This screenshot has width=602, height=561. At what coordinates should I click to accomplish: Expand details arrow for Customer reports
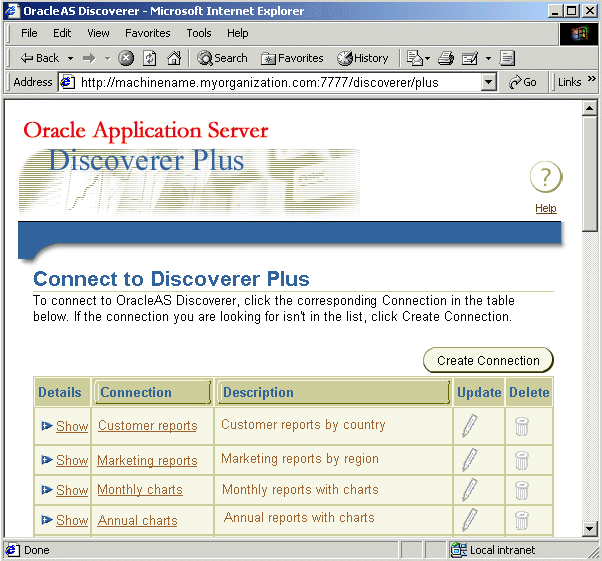pyautogui.click(x=46, y=426)
